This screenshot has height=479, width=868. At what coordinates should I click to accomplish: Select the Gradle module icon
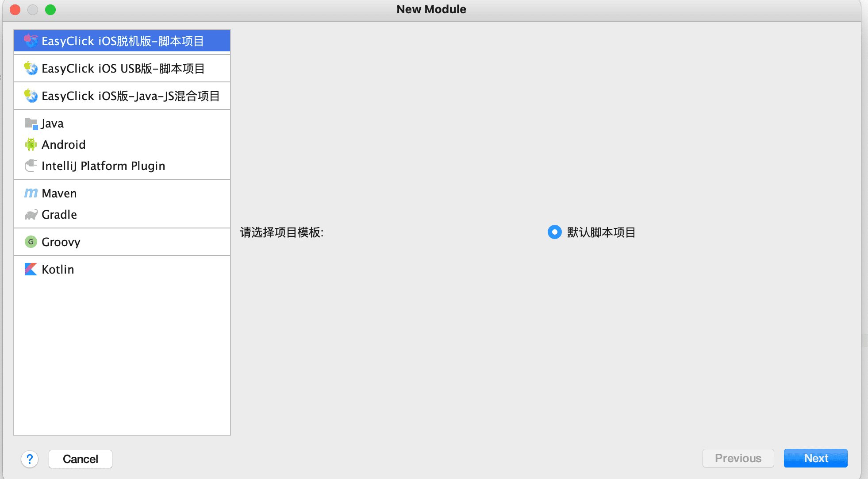point(30,213)
